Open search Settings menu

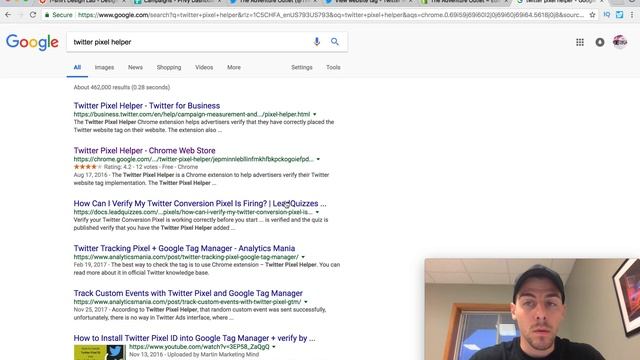302,67
